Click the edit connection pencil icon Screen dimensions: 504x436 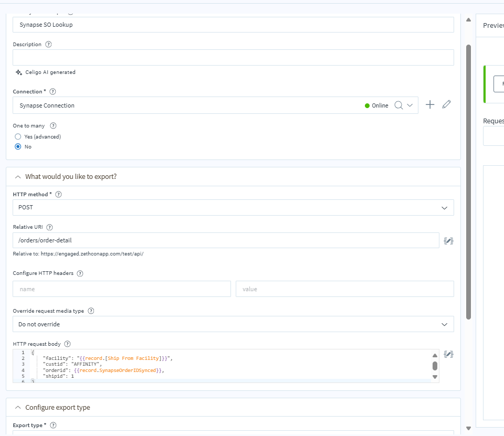[x=446, y=105]
